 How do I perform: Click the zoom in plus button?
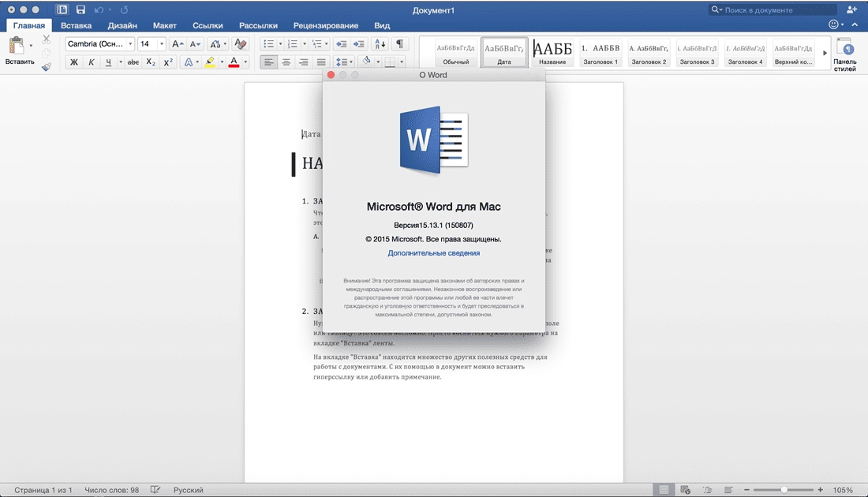(x=821, y=490)
